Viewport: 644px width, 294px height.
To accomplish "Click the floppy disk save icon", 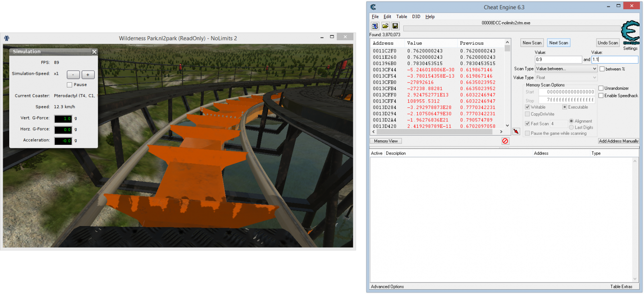I will coord(395,26).
